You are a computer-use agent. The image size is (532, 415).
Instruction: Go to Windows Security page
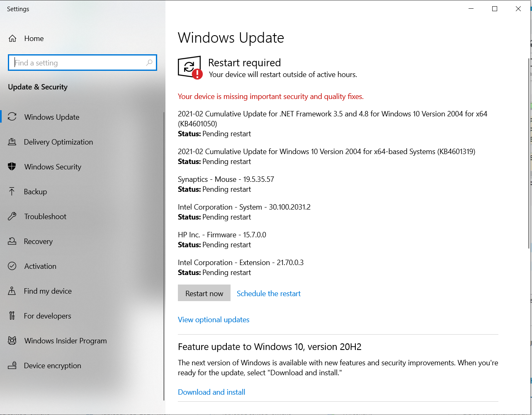coord(82,166)
